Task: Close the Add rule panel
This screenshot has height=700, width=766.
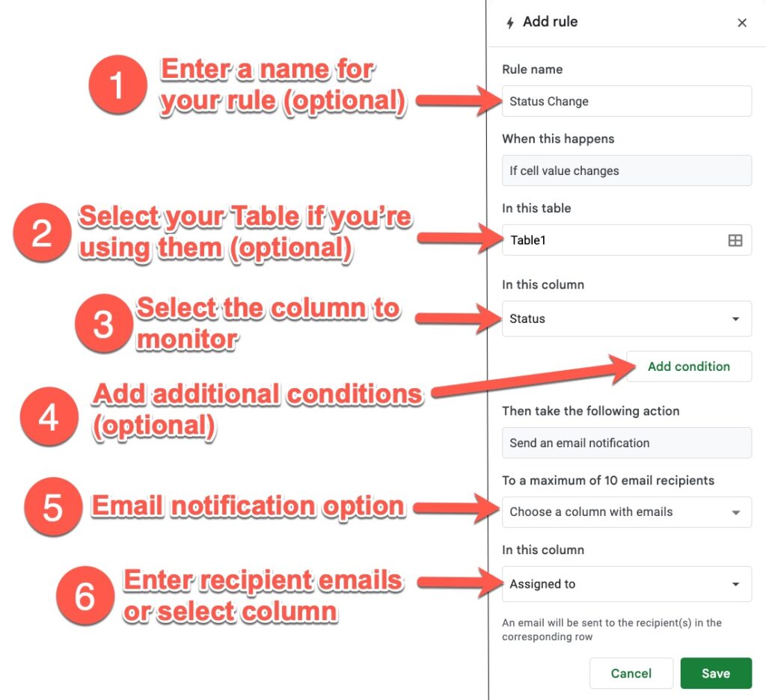Action: (742, 23)
